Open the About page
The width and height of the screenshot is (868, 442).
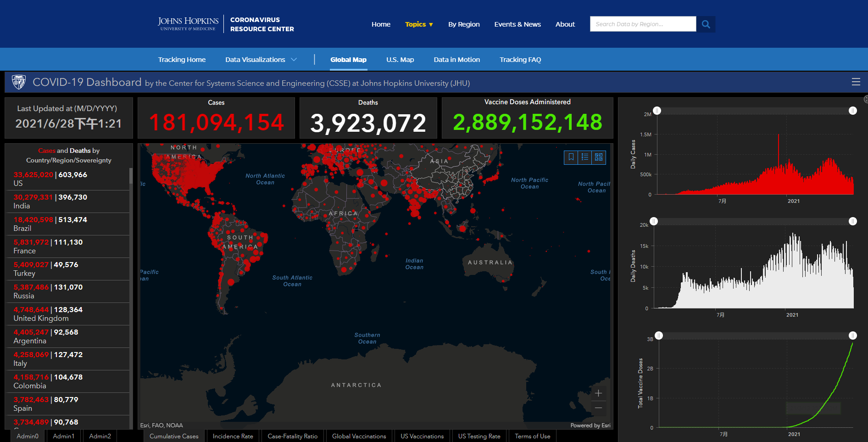point(565,24)
